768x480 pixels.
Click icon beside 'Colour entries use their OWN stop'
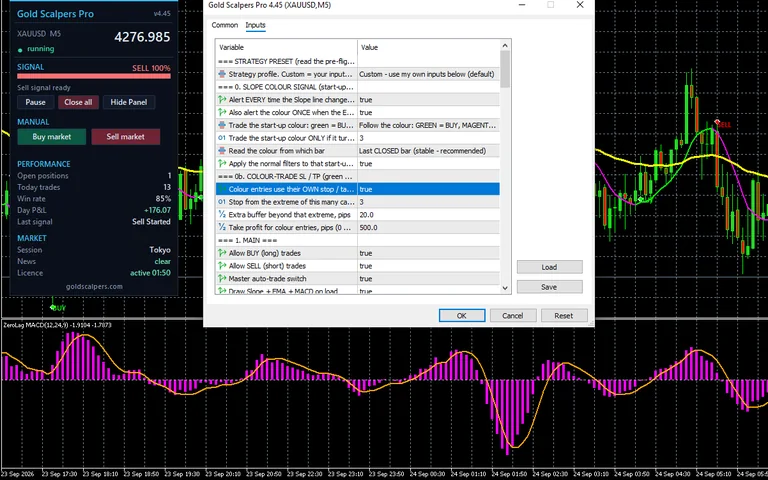click(222, 189)
